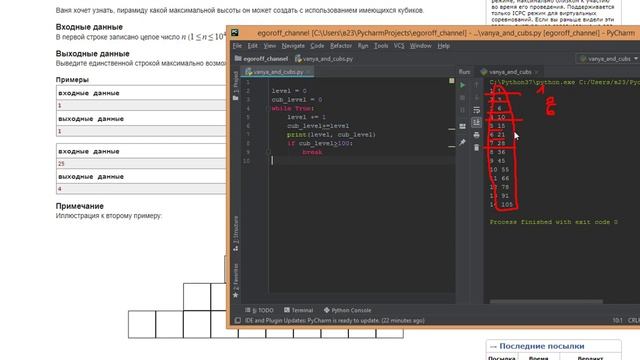The width and height of the screenshot is (640, 360).
Task: Click editor warning stripe mark beside line 6
Action: (451, 129)
